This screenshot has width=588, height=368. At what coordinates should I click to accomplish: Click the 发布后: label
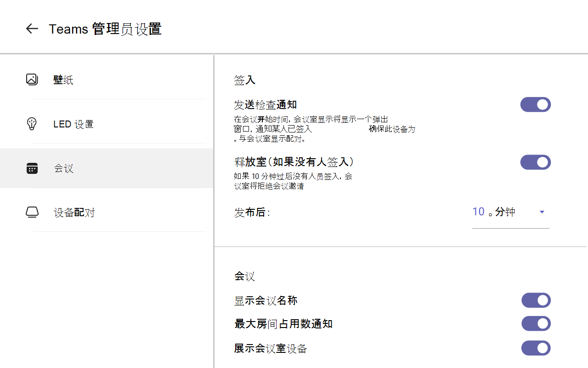tap(252, 213)
